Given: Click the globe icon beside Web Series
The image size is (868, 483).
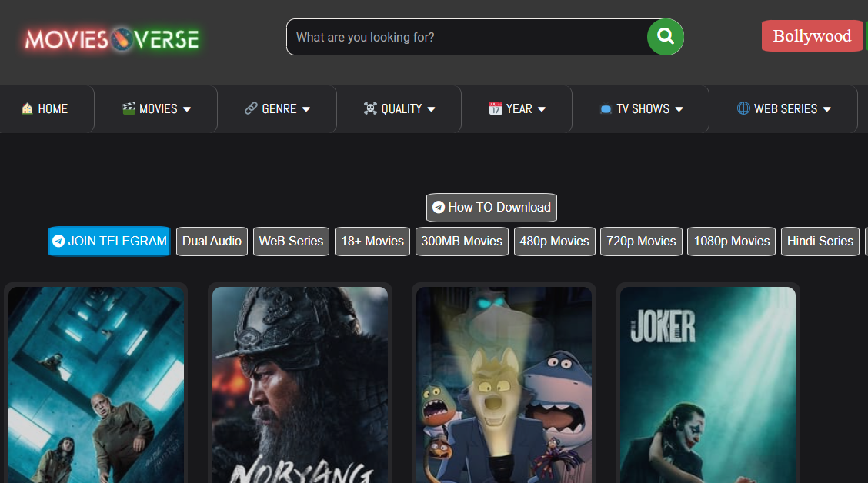Looking at the screenshot, I should (x=743, y=108).
